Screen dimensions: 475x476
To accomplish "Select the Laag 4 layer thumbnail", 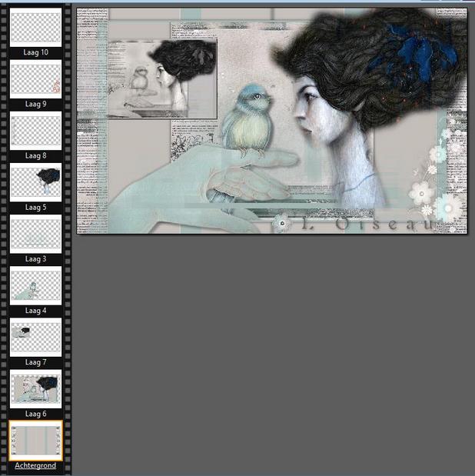I will pyautogui.click(x=35, y=285).
